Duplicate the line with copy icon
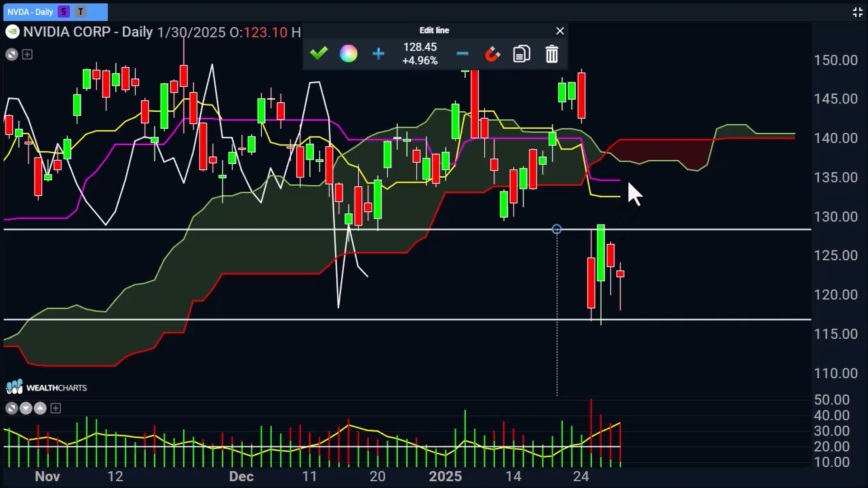The height and width of the screenshot is (488, 868). point(521,54)
